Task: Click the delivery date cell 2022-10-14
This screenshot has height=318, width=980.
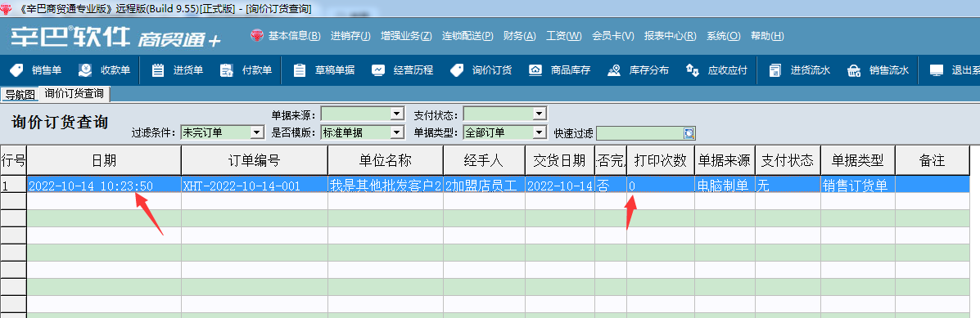Action: tap(559, 186)
